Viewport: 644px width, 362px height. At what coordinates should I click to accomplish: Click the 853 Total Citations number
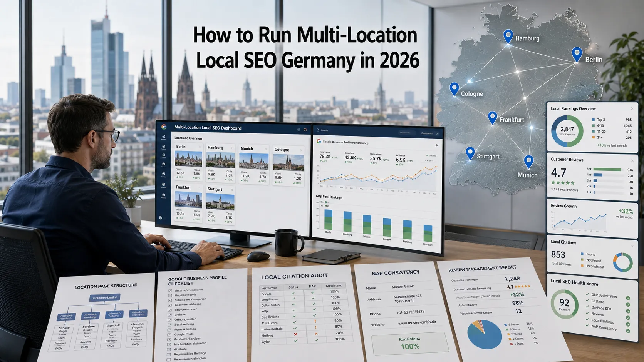pyautogui.click(x=558, y=255)
